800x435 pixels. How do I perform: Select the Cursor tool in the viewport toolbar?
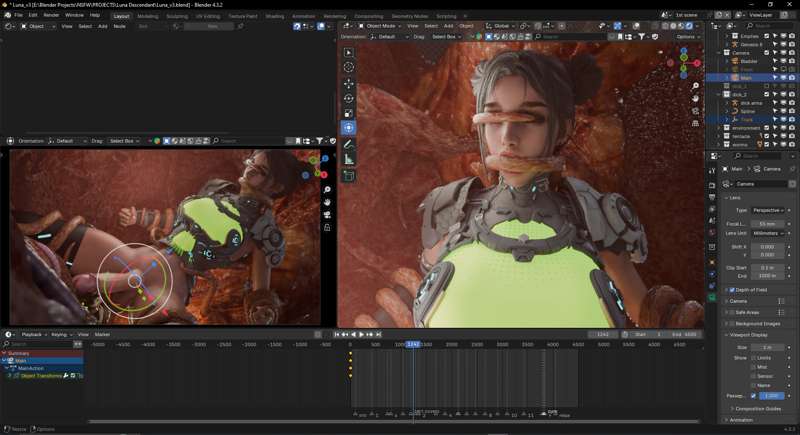[x=348, y=67]
